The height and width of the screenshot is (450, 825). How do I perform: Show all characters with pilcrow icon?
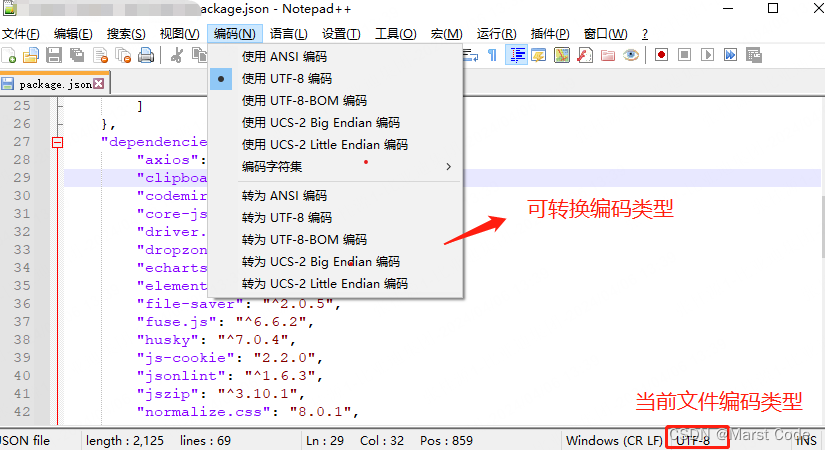[x=492, y=55]
